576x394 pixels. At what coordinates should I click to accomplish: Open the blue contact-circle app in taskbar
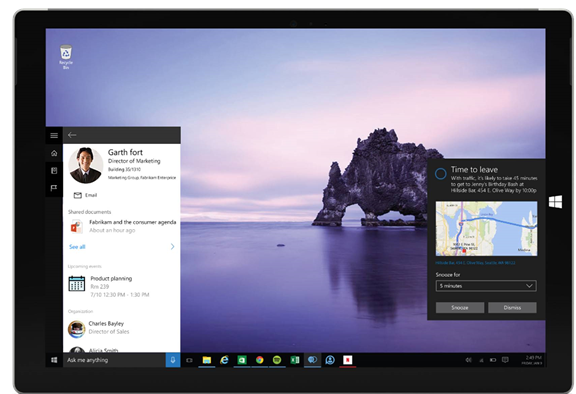click(x=330, y=360)
